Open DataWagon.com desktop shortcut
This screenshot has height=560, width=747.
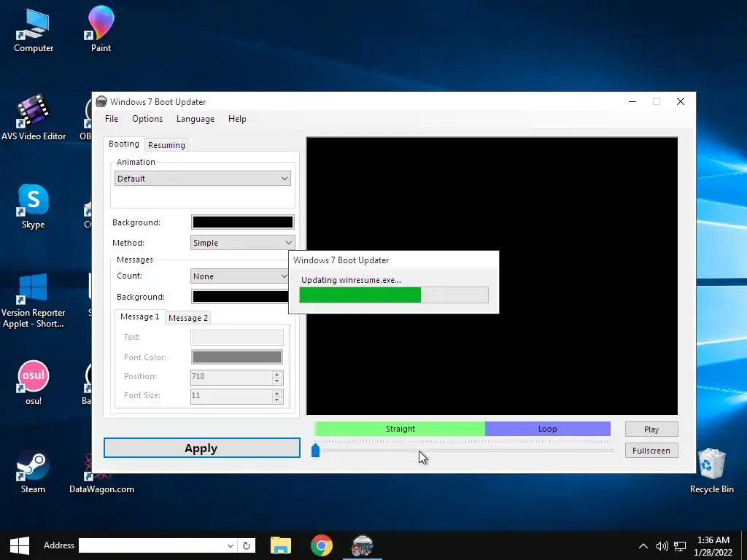(101, 472)
